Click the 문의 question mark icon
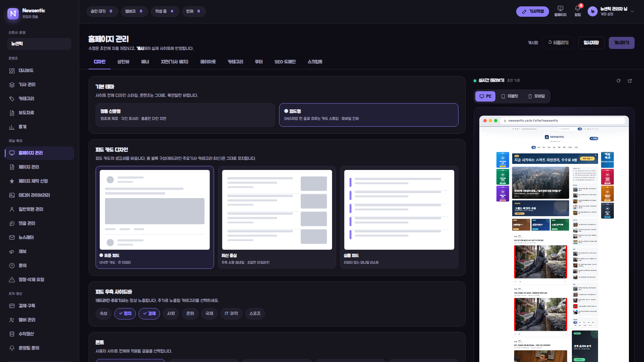644x362 pixels. point(12,266)
